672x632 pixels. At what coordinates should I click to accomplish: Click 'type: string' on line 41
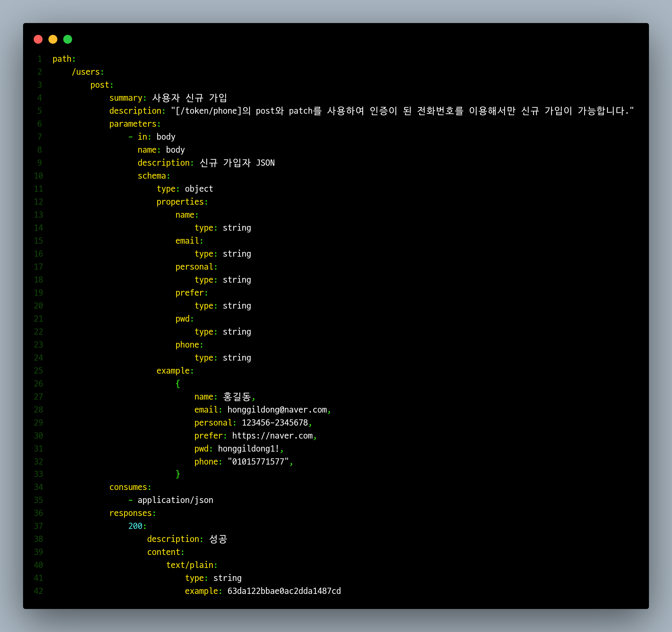click(x=213, y=578)
